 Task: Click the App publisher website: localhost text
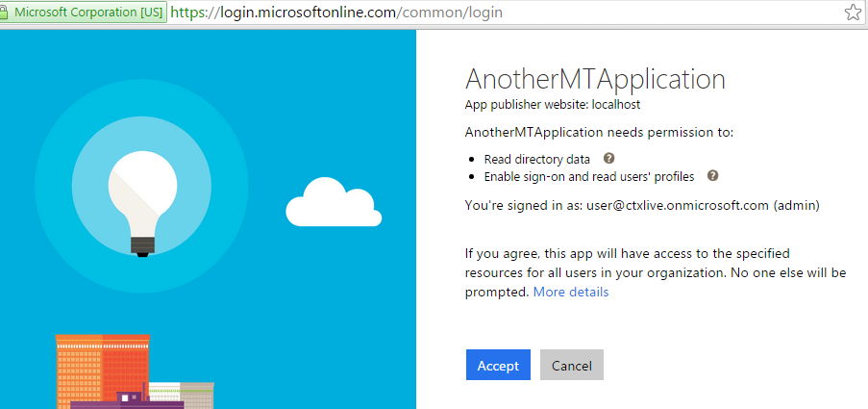[x=553, y=104]
